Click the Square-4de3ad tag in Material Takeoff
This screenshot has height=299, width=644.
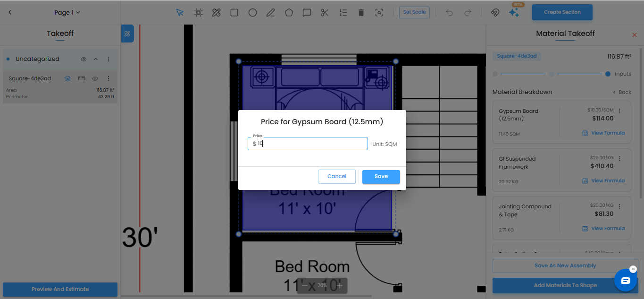pyautogui.click(x=517, y=56)
